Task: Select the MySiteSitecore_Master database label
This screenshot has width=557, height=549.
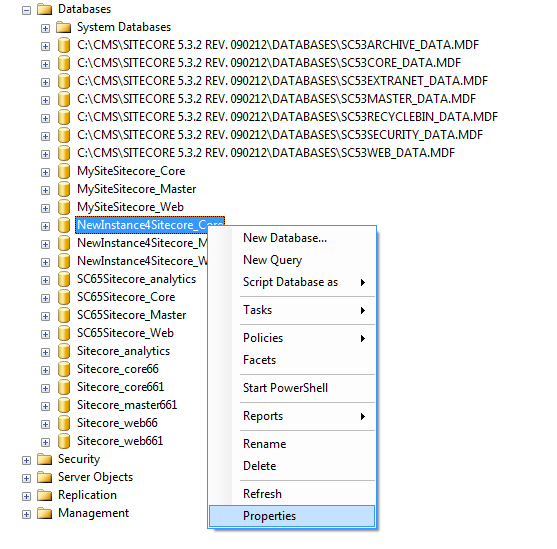Action: point(136,189)
